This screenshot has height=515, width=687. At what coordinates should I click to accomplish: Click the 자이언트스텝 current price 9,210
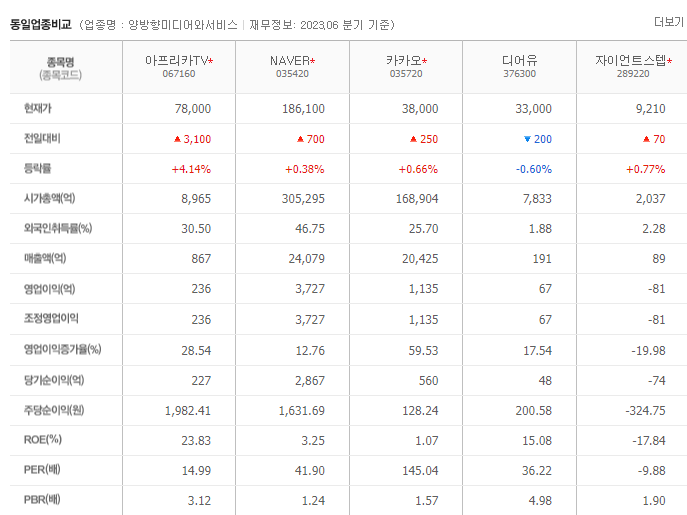coord(651,109)
